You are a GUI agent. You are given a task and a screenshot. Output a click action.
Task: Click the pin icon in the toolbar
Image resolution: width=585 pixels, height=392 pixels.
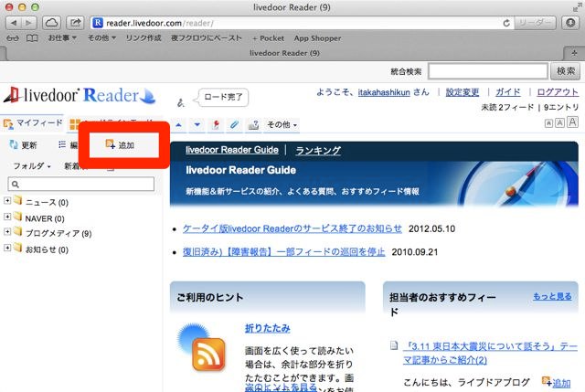[x=216, y=125]
